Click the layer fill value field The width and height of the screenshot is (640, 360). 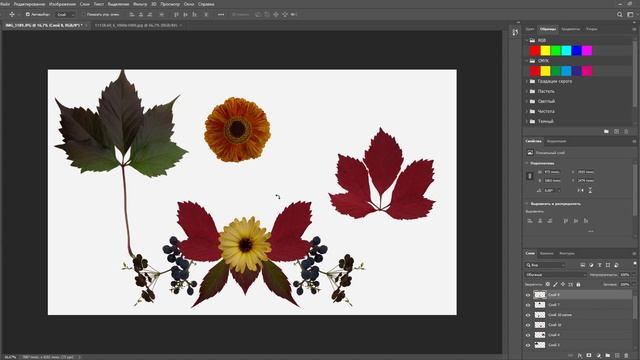click(x=625, y=284)
